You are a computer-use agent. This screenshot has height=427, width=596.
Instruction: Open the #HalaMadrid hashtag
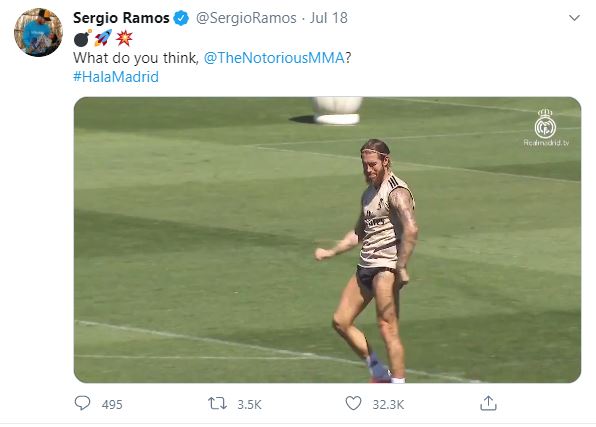click(116, 77)
